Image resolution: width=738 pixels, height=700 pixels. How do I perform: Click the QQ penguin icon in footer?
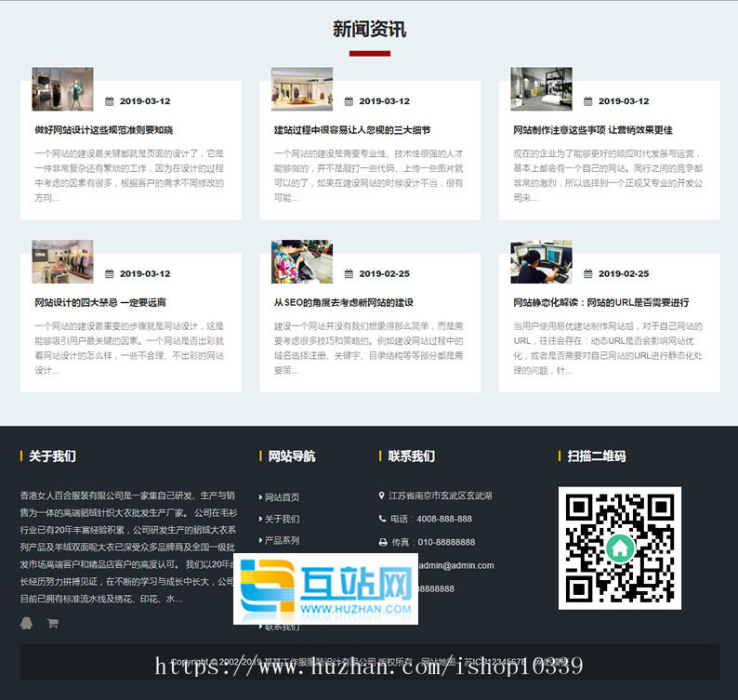[x=26, y=623]
